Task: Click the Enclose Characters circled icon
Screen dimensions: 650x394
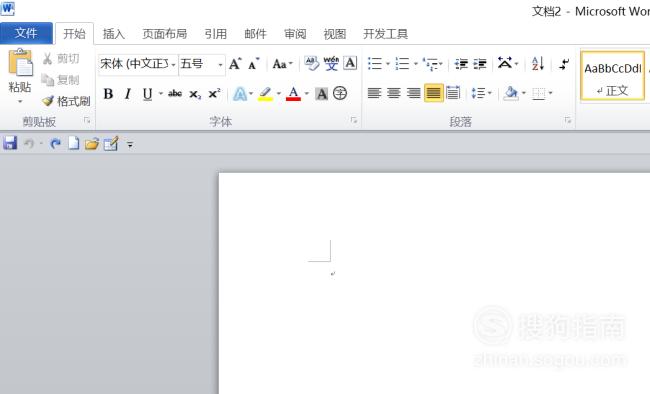Action: click(340, 93)
